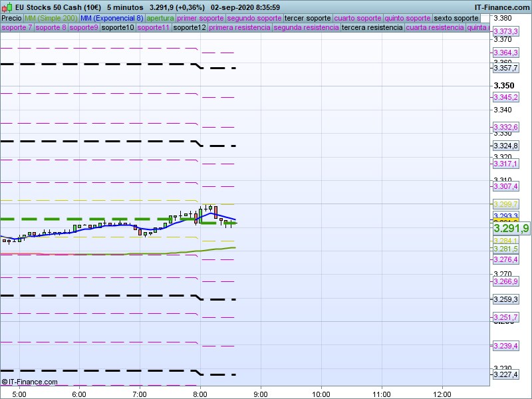Click the EU Stocks 50 Cash title

click(58, 7)
